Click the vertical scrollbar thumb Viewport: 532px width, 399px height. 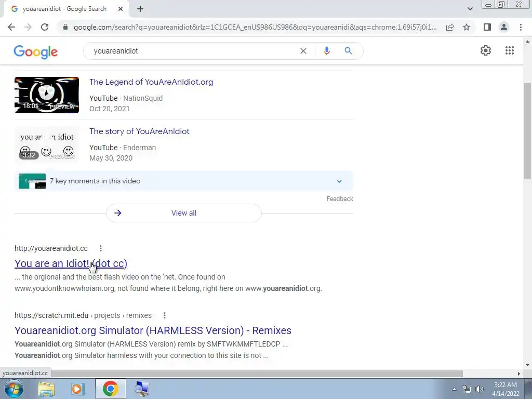click(528, 130)
